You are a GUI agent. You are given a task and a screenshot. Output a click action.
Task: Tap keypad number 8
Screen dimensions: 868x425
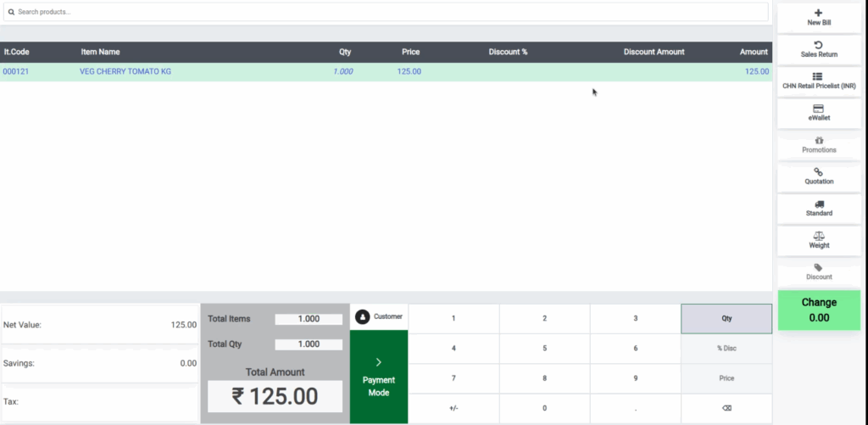click(x=544, y=378)
